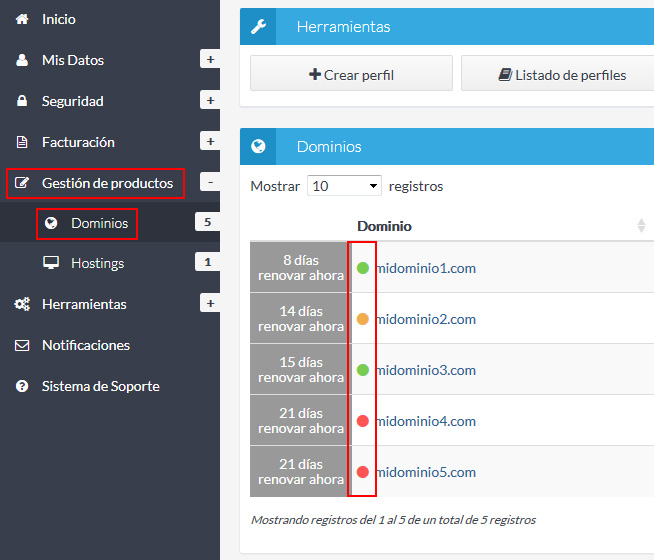The height and width of the screenshot is (560, 654).
Task: Open the Notificaciones menu item
Action: [x=85, y=345]
